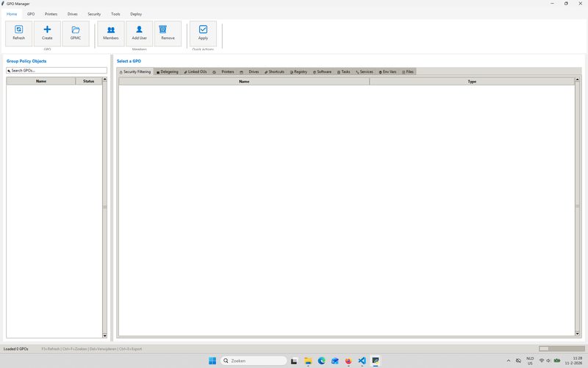This screenshot has width=588, height=368.
Task: Click the Type column header in details table
Action: [472, 82]
